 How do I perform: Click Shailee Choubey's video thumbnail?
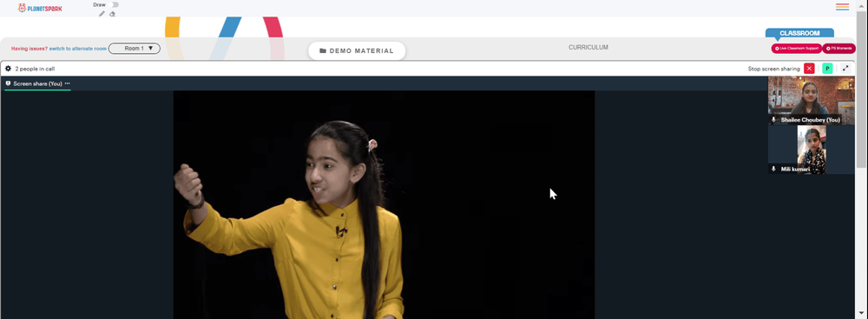[x=811, y=101]
